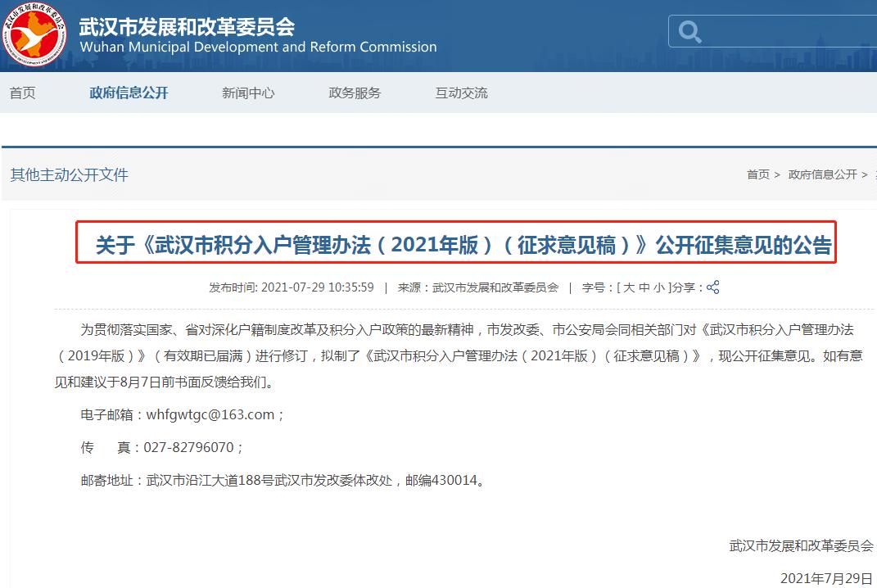
Task: Click the share icon after 分享
Action: [x=712, y=287]
